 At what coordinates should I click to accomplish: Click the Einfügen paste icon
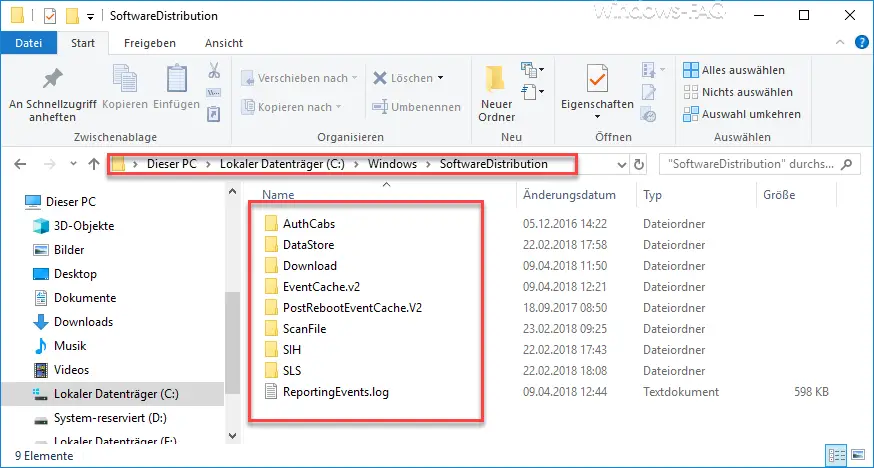(177, 79)
